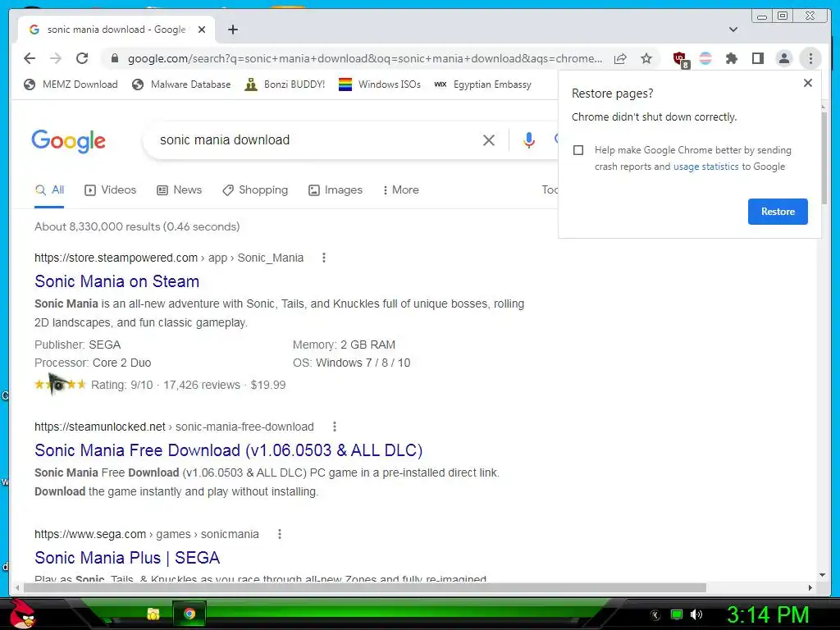
Task: Open the Bonzi BUDDY! bookmark
Action: tap(285, 84)
